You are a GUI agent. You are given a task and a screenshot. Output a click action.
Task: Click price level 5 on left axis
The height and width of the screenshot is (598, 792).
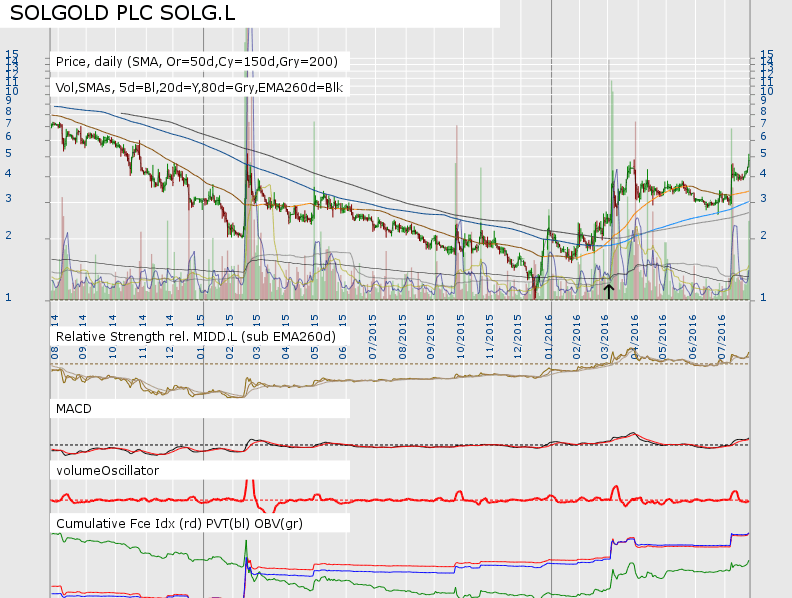(x=8, y=153)
